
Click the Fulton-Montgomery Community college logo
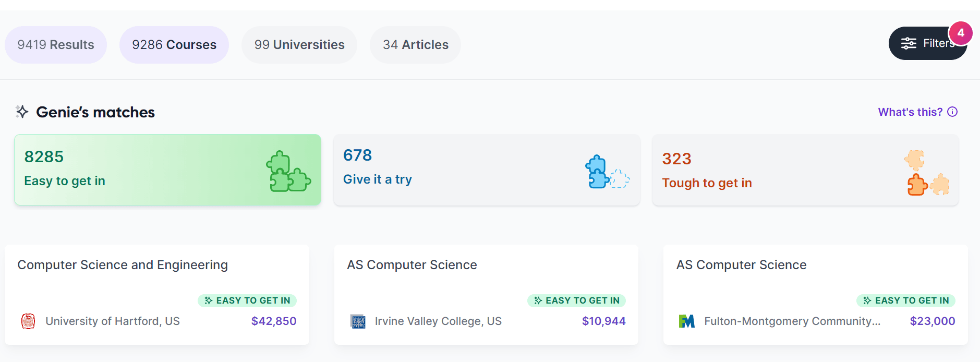coord(687,321)
